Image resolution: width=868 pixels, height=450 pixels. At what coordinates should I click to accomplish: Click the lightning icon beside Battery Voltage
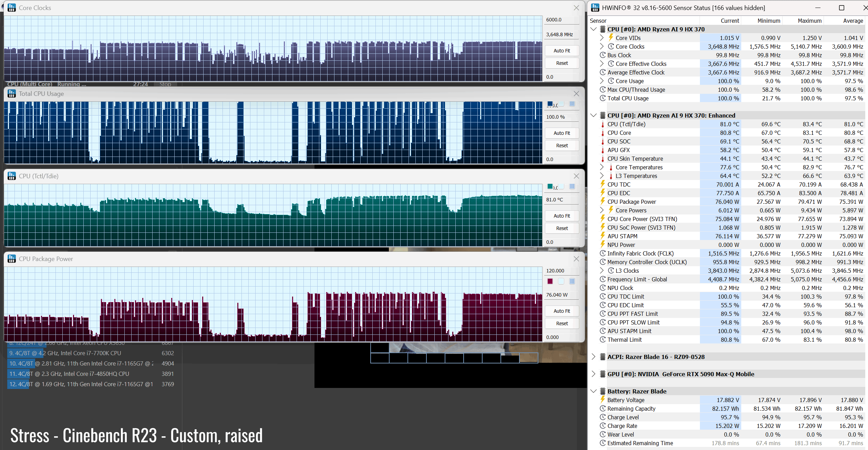603,400
